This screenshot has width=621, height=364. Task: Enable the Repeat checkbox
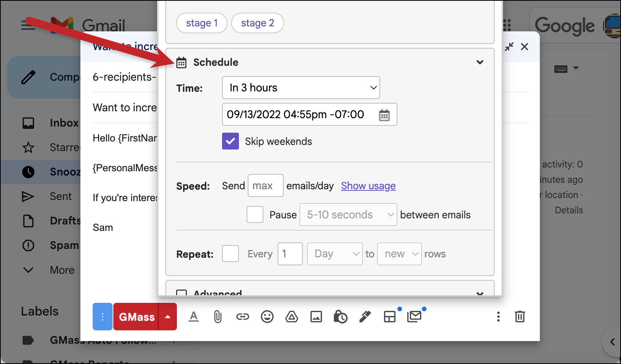(x=230, y=253)
